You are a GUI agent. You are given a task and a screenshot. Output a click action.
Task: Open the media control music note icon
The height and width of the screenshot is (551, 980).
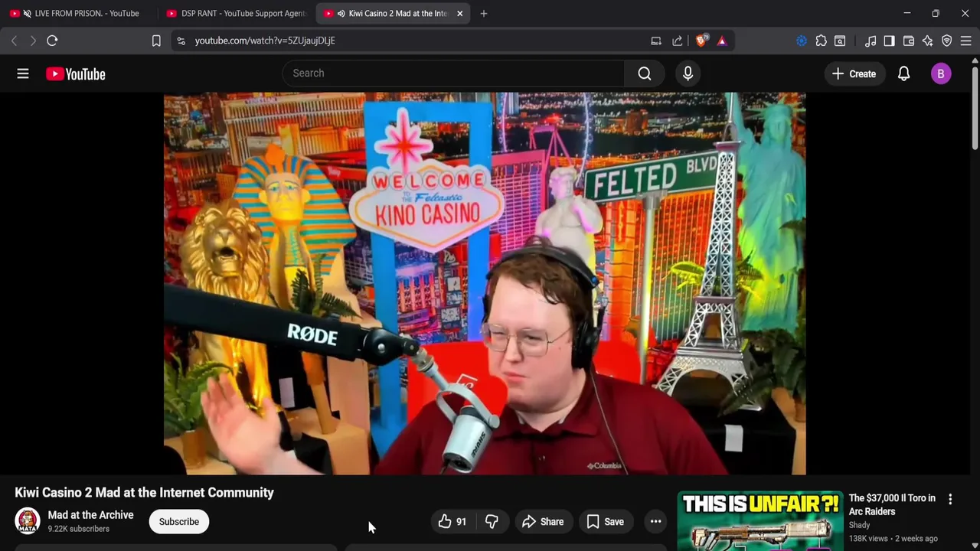click(871, 41)
